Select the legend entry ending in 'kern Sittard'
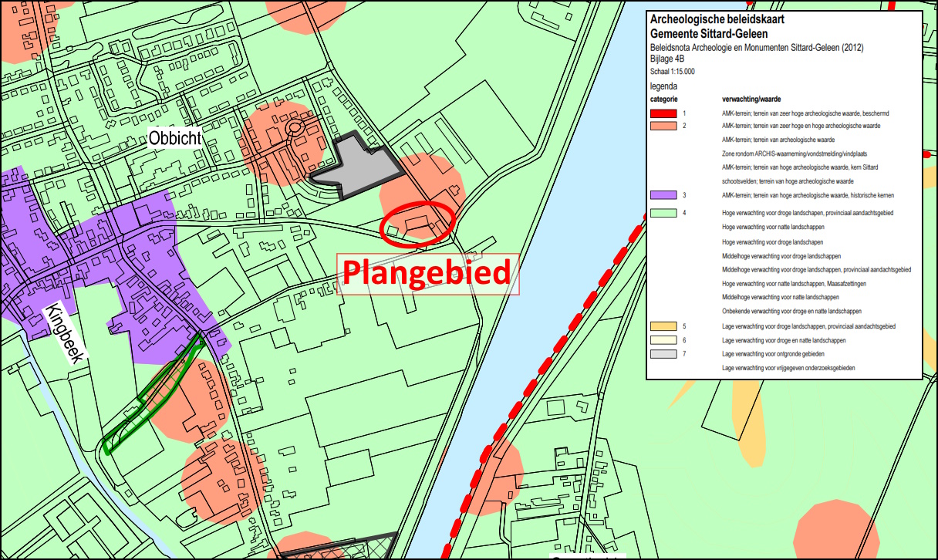The height and width of the screenshot is (560, 938). (x=800, y=167)
